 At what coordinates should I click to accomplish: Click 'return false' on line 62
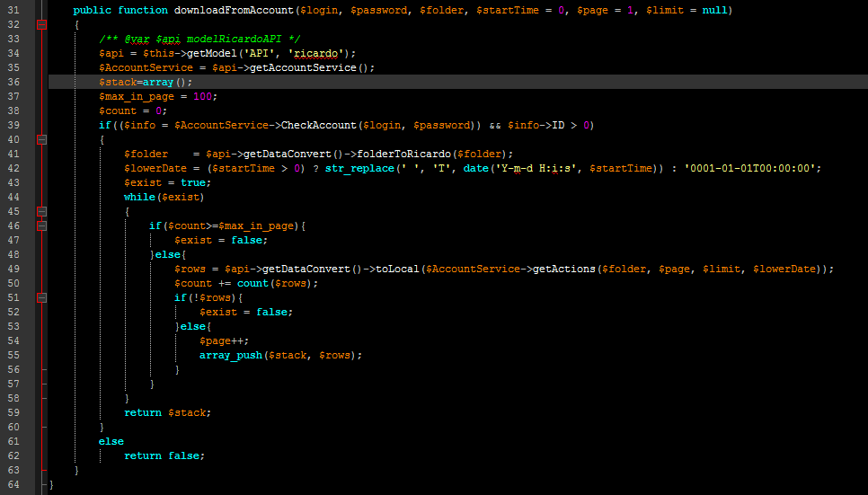tap(161, 456)
